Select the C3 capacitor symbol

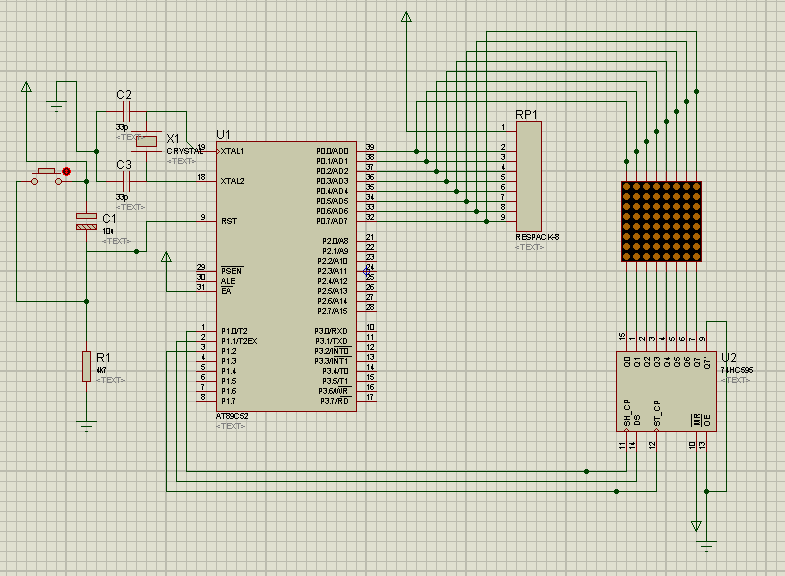click(x=124, y=181)
